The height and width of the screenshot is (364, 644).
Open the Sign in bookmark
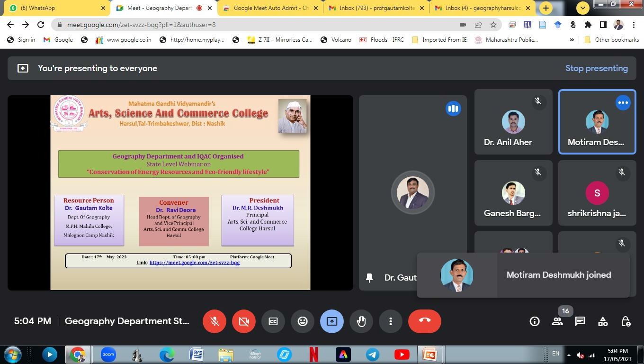(x=21, y=40)
